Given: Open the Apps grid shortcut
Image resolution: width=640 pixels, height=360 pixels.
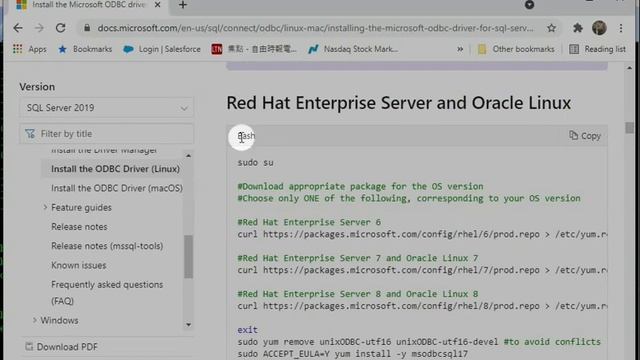Looking at the screenshot, I should pos(29,49).
